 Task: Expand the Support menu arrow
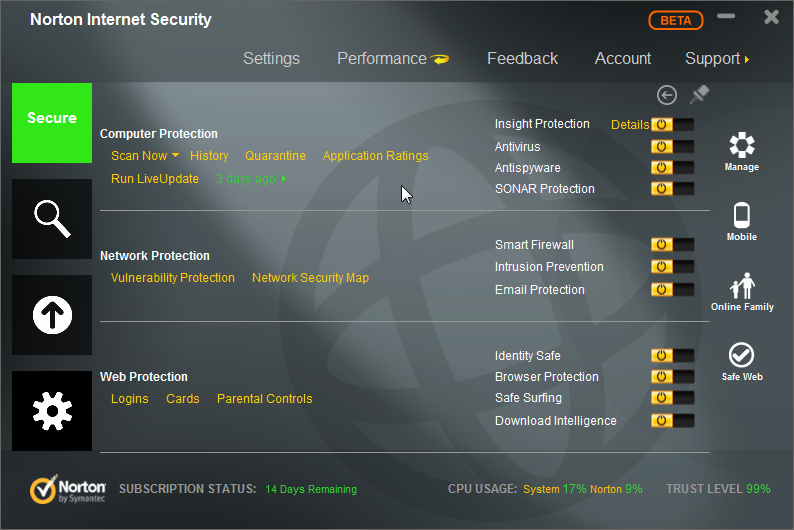pyautogui.click(x=747, y=60)
